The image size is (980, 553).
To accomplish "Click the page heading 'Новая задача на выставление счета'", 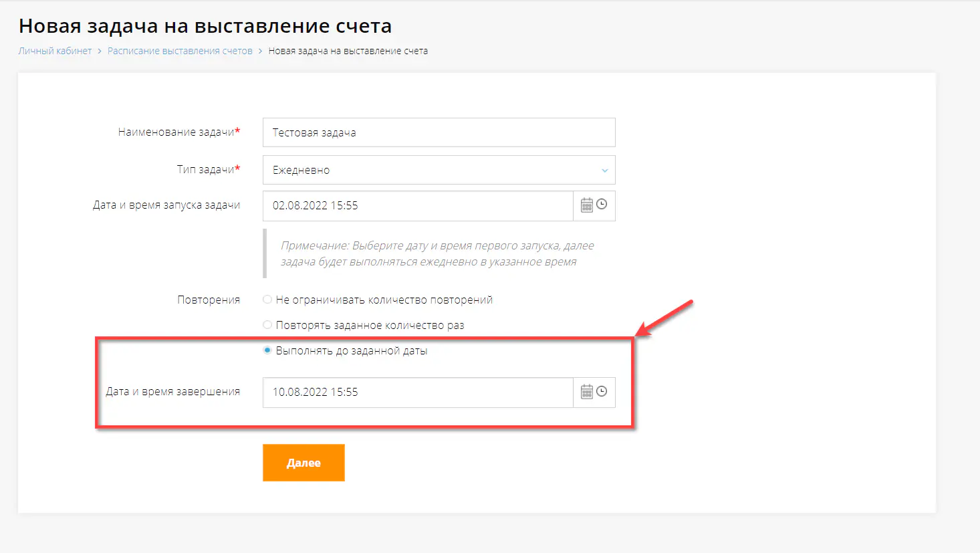I will (x=205, y=26).
